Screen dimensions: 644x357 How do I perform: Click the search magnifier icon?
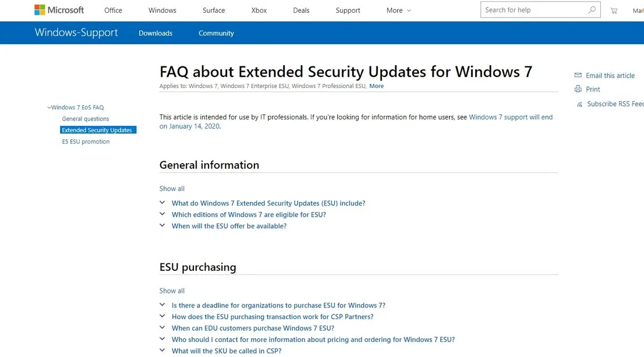[x=591, y=9]
